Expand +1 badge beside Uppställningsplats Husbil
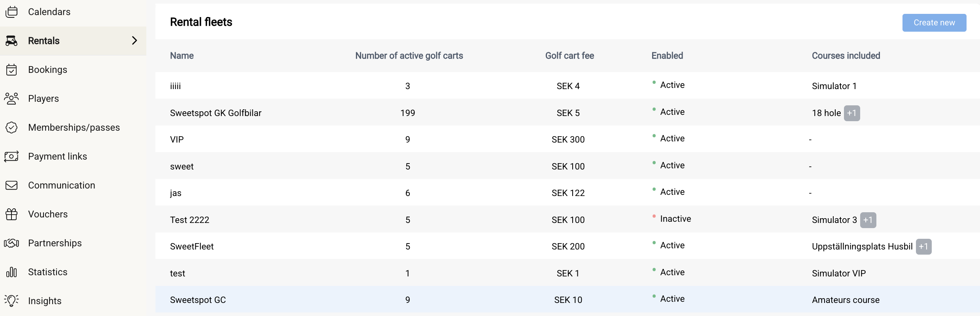980x316 pixels. point(923,247)
